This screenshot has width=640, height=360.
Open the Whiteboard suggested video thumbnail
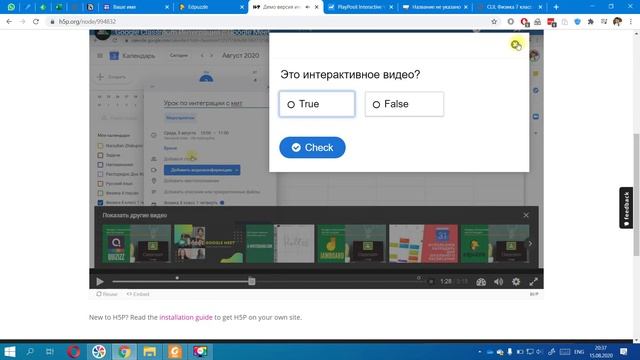(x=280, y=244)
